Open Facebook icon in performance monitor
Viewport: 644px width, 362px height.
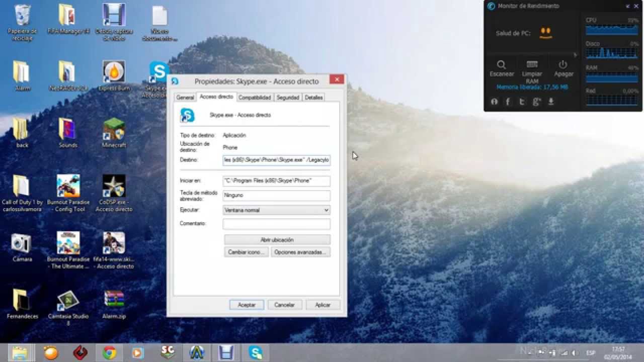(508, 102)
